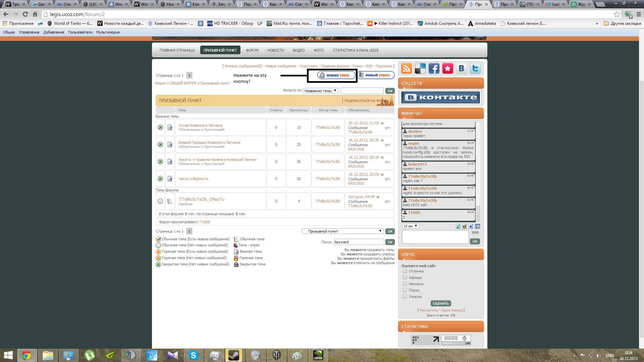Select the 'ПРИЗЫВНОЙ ПУНКТ' nav tab
The width and height of the screenshot is (644, 362).
(x=220, y=50)
